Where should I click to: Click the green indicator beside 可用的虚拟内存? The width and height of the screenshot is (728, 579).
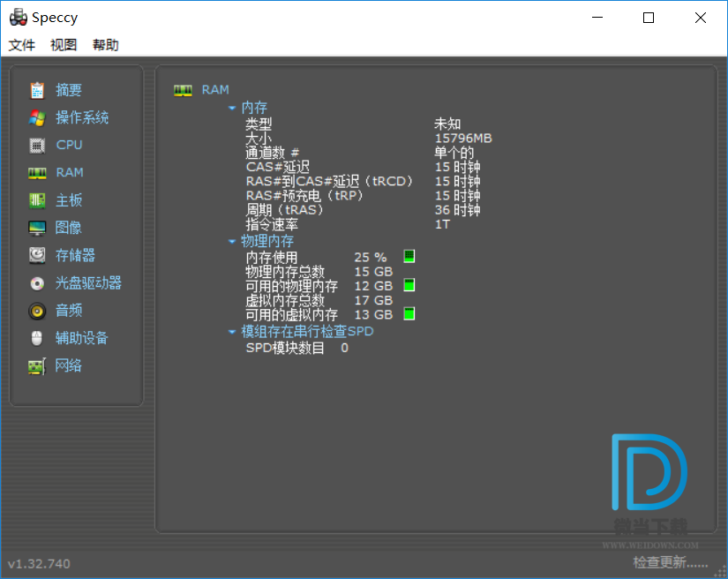pos(409,314)
